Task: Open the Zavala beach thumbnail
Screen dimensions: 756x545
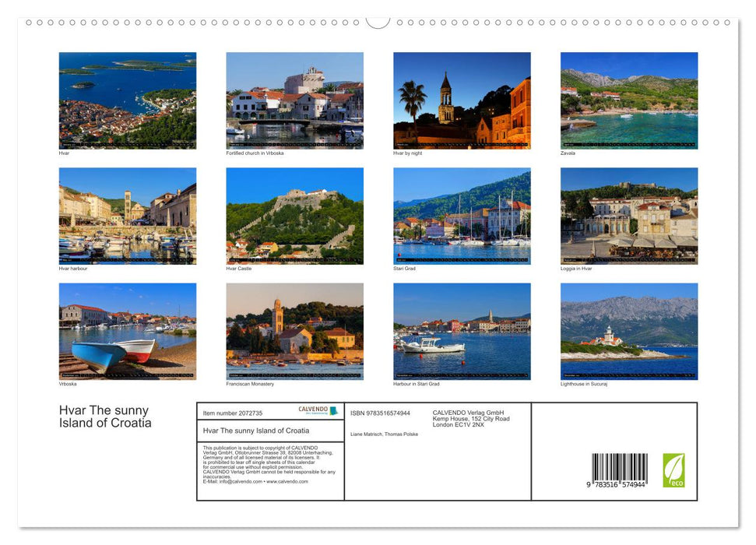Action: (x=628, y=100)
